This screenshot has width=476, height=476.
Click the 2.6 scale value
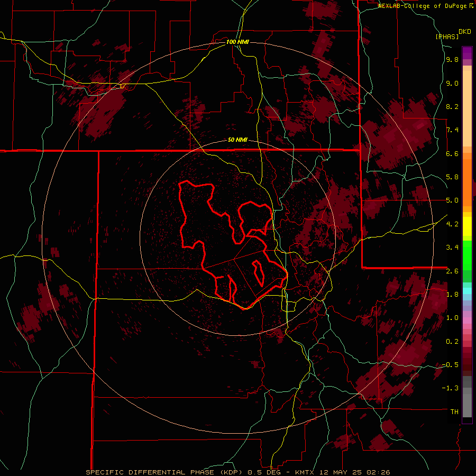pyautogui.click(x=452, y=271)
